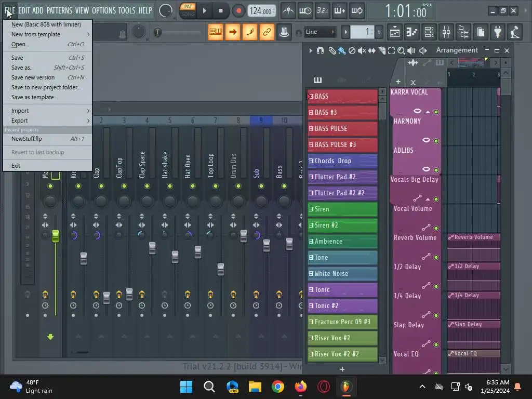The width and height of the screenshot is (532, 399).
Task: Toggle loop recording icon
Action: coord(357,11)
